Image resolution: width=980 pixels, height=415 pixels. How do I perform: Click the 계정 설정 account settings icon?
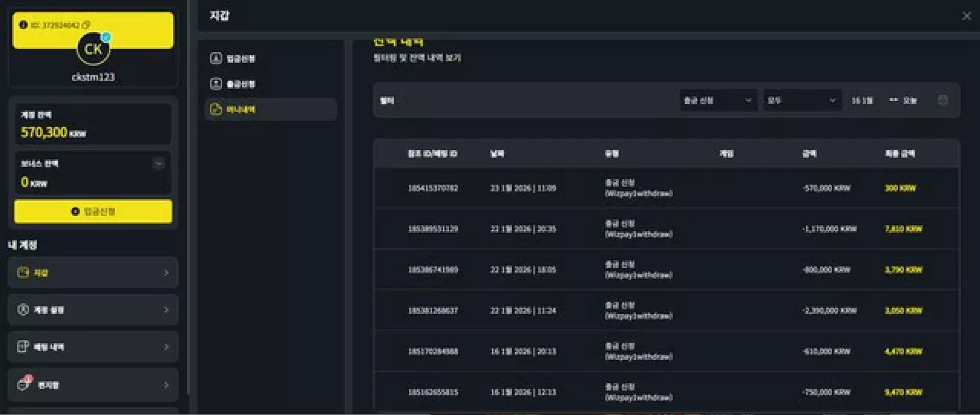click(x=23, y=310)
